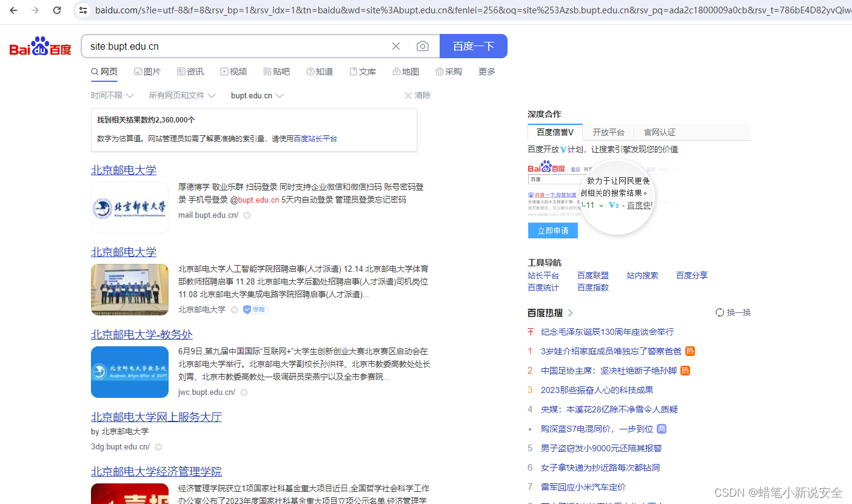Select the 百度信誉V tab
The image size is (852, 504).
tap(555, 132)
